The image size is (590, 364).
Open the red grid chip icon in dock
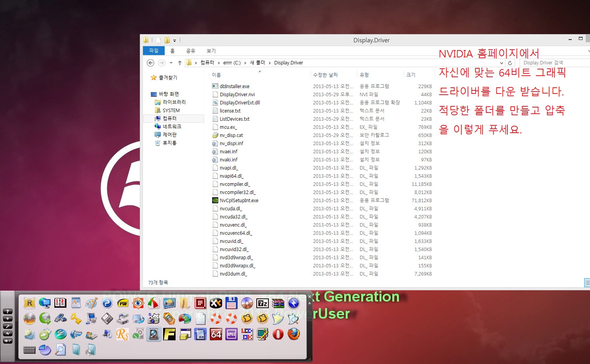tap(200, 303)
